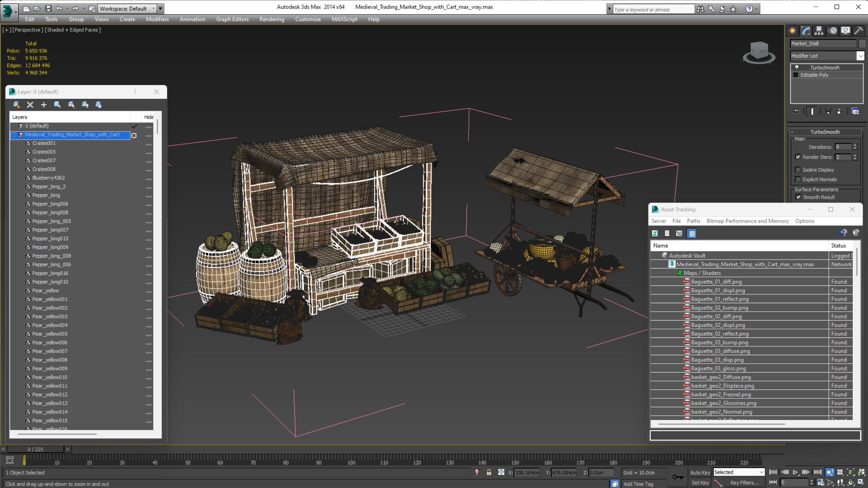Click ViewCube in viewport corner
868x488 pixels.
tap(759, 53)
